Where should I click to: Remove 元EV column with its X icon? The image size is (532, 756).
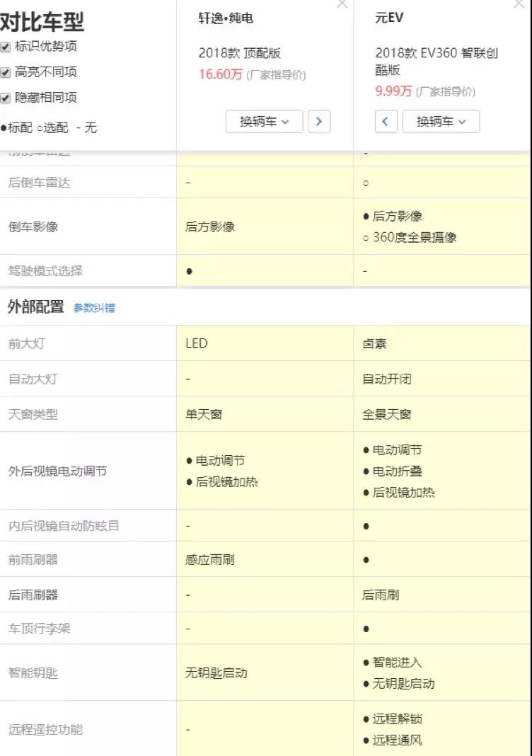click(x=519, y=4)
